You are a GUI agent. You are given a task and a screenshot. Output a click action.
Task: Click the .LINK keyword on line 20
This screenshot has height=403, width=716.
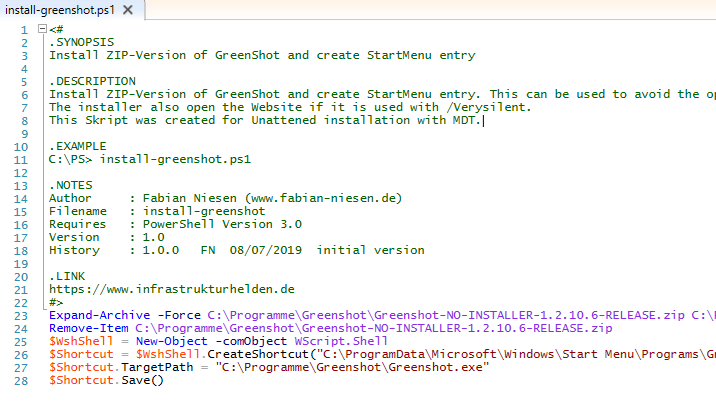point(67,276)
